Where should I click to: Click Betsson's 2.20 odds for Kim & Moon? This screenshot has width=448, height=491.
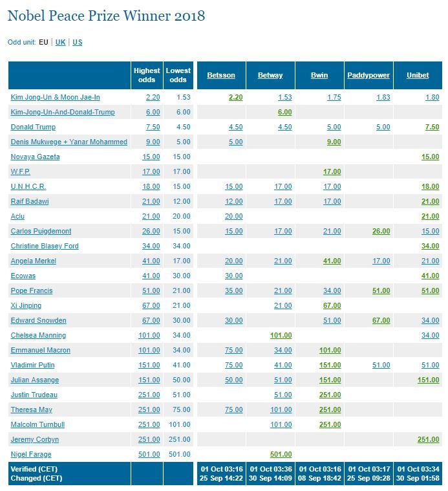coord(235,98)
